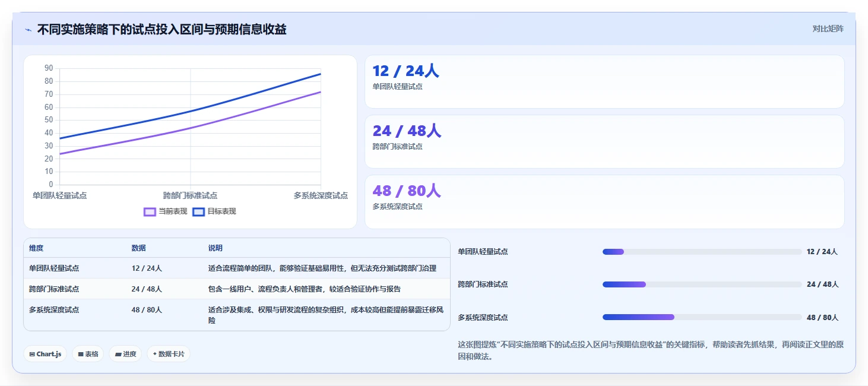Click description starting 适合涉及集成
The width and height of the screenshot is (868, 386).
[x=325, y=315]
